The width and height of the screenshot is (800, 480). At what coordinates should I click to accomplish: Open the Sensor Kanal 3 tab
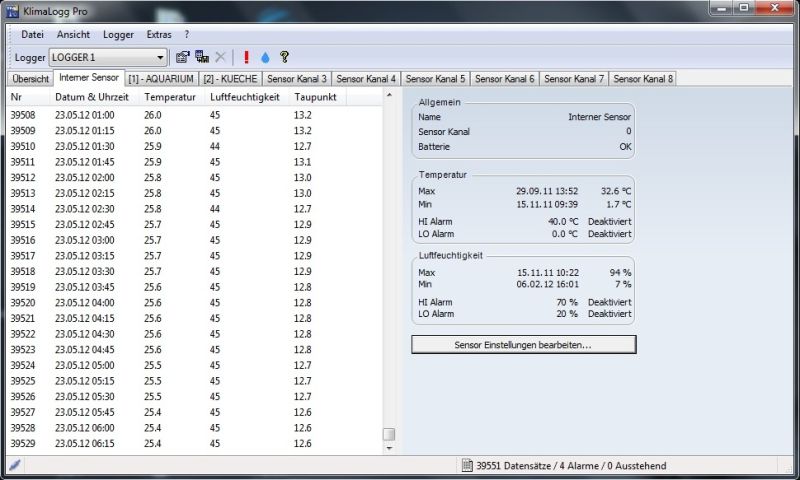click(x=297, y=79)
